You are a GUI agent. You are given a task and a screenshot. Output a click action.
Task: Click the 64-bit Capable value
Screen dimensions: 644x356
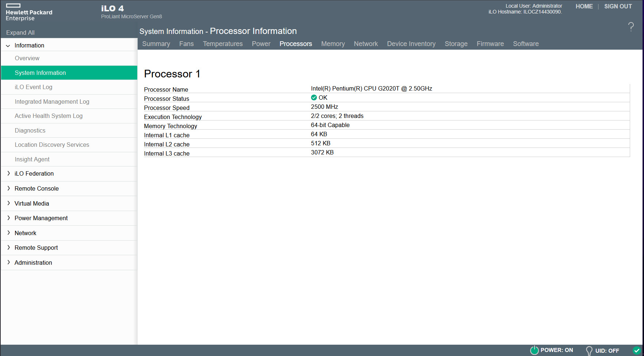click(330, 125)
